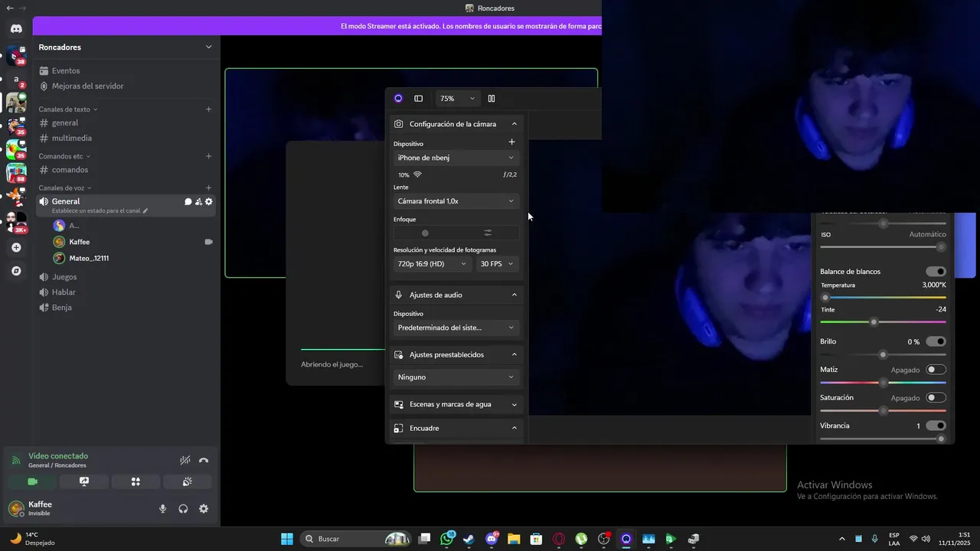
Task: Share your screen in Discord
Action: point(84,481)
